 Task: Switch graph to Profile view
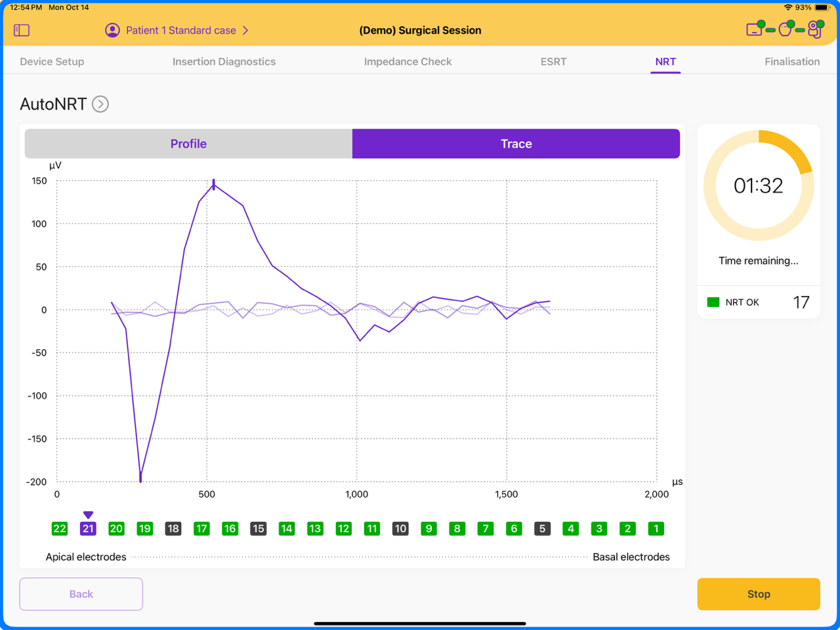click(188, 144)
